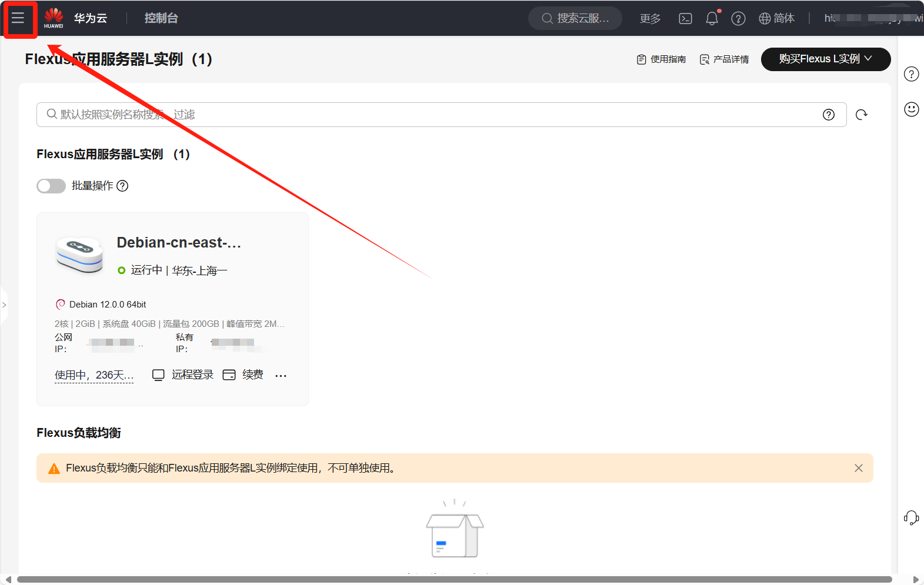Open the hamburger navigation menu
Image resolution: width=924 pixels, height=585 pixels.
pyautogui.click(x=18, y=18)
